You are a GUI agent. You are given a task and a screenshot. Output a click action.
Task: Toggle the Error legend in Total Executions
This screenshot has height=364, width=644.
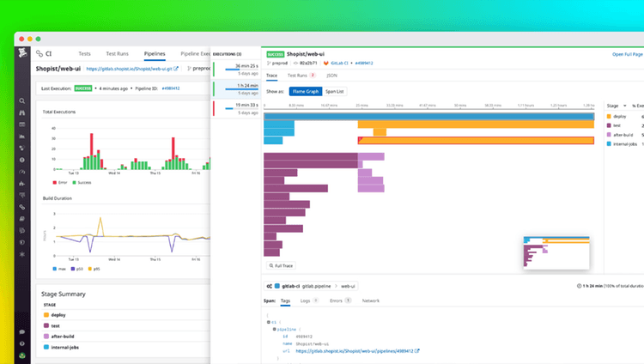point(60,182)
